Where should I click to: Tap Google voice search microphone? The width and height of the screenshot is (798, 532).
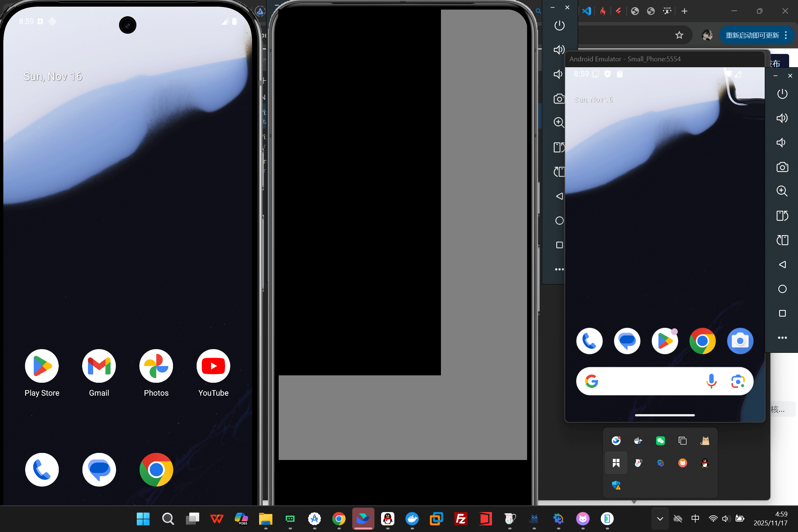(x=711, y=381)
